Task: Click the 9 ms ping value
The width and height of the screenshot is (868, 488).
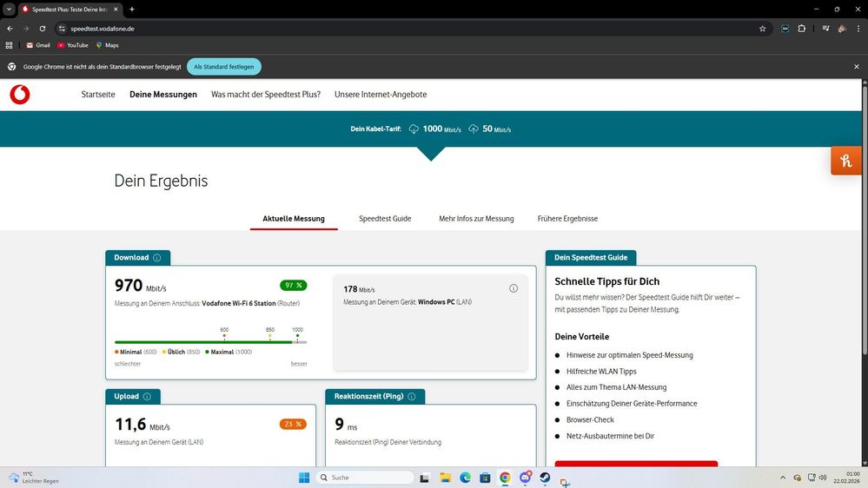Action: [346, 425]
